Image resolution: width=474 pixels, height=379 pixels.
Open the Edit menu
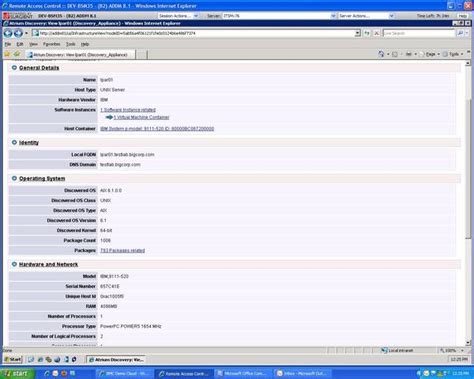coord(20,44)
